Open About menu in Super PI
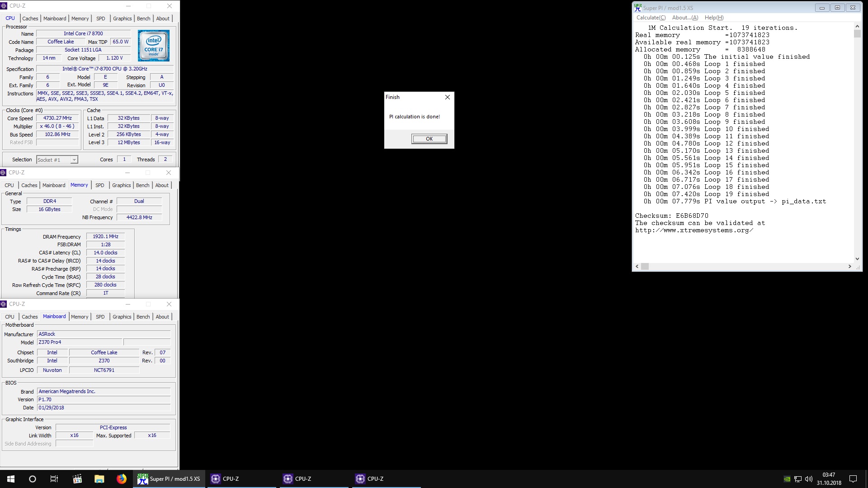 click(x=685, y=18)
